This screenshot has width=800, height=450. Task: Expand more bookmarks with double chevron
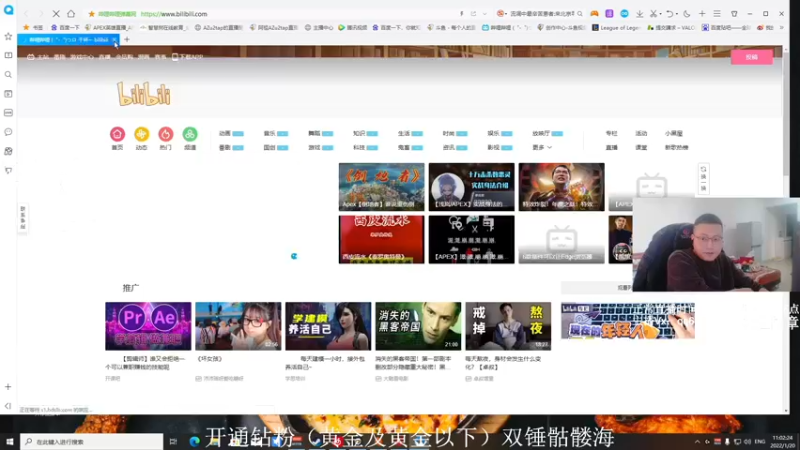click(x=781, y=28)
